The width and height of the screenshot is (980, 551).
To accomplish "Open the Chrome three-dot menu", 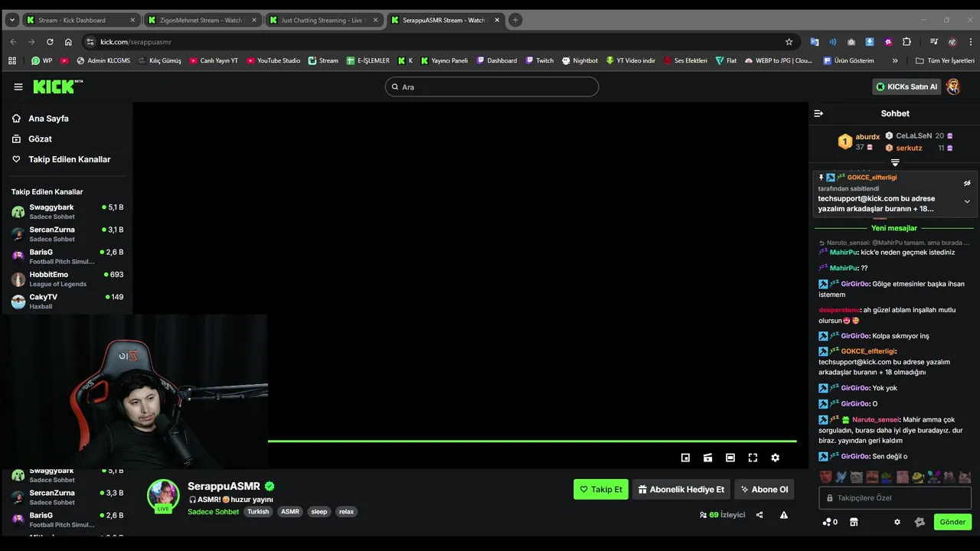I will tap(970, 42).
